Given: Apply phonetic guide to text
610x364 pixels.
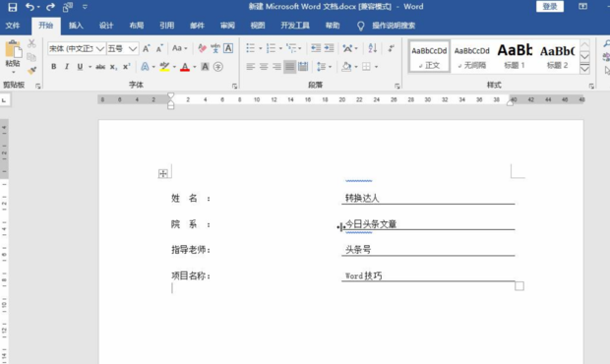Looking at the screenshot, I should pos(215,48).
